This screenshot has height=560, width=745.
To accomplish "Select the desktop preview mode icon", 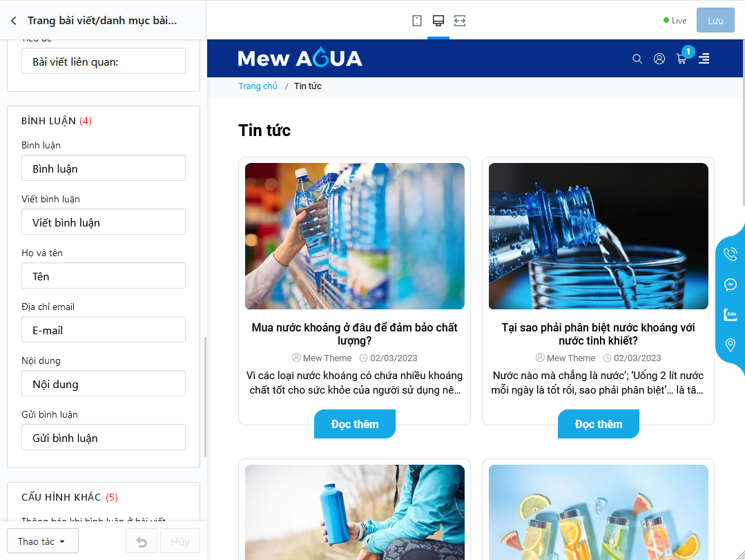I will point(438,21).
